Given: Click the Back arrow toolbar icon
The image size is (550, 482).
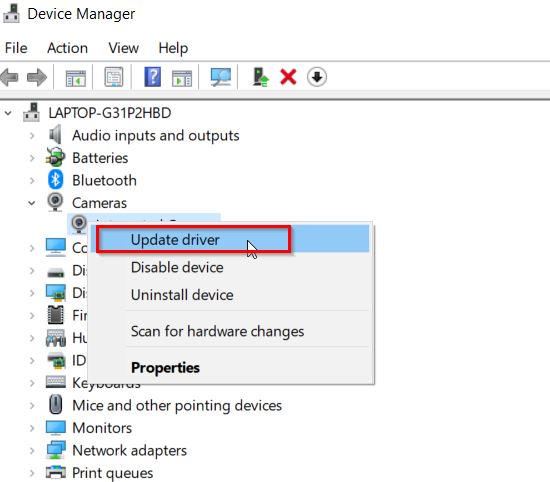Looking at the screenshot, I should click(x=9, y=77).
